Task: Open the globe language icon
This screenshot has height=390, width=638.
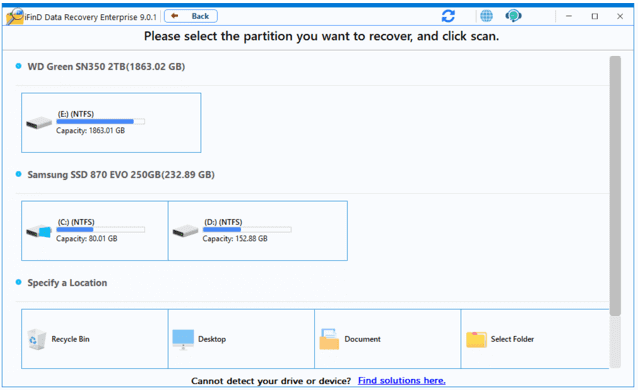Action: 486,16
